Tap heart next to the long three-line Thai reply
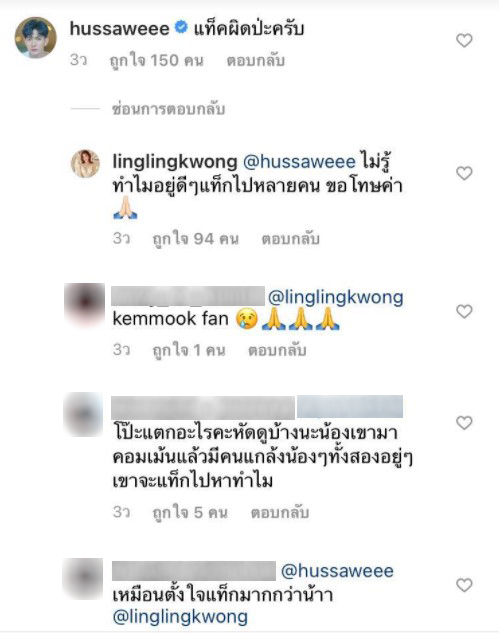The width and height of the screenshot is (499, 633). 464,423
